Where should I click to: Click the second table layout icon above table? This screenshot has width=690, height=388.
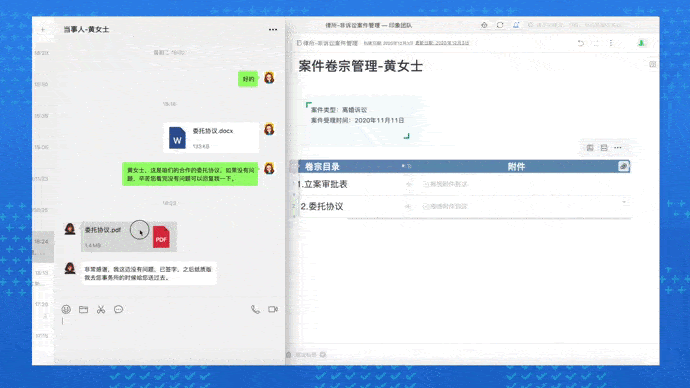click(604, 148)
